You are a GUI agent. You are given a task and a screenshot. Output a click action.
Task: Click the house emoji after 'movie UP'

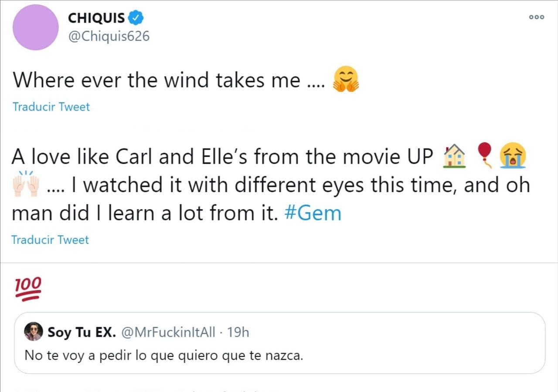[x=454, y=156]
